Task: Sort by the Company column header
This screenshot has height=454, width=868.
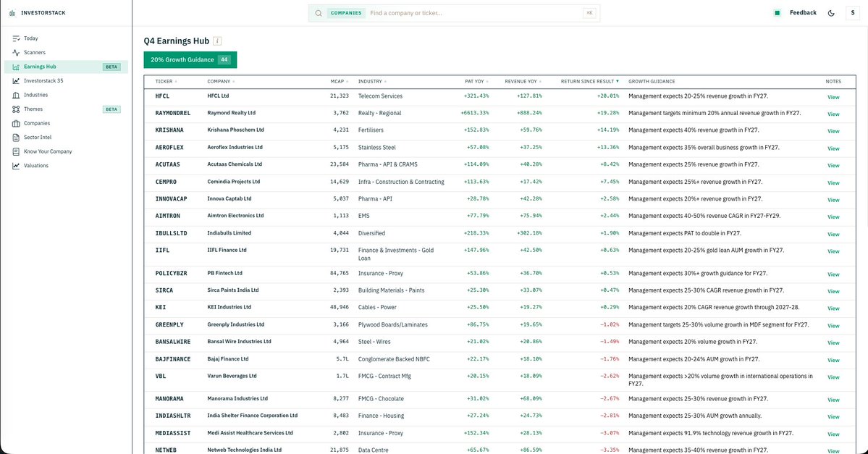Action: pyautogui.click(x=219, y=81)
